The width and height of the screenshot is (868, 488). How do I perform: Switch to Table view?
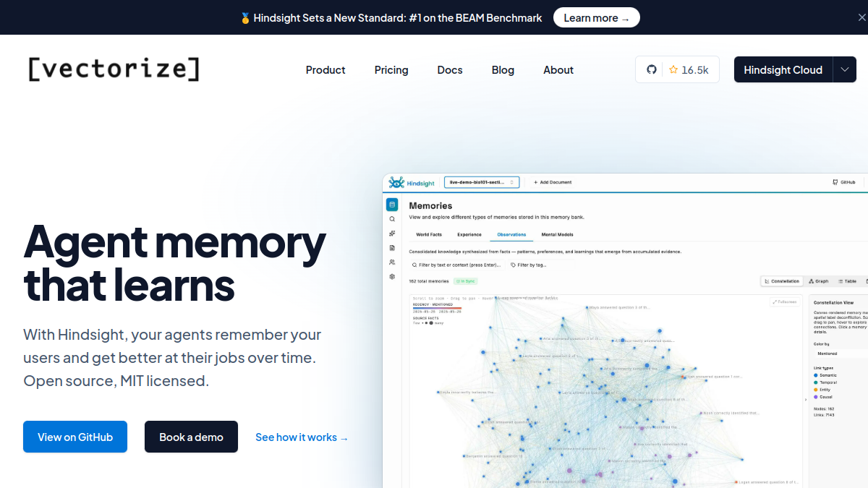pos(847,281)
